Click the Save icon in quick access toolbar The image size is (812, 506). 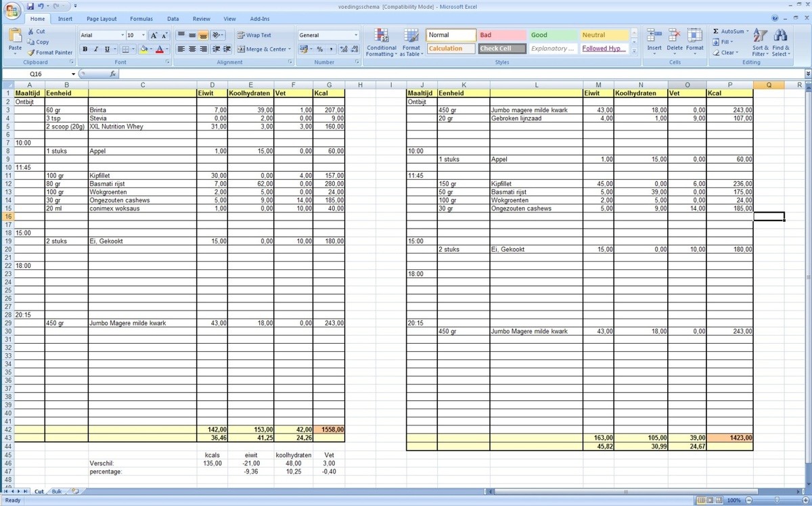tap(30, 6)
